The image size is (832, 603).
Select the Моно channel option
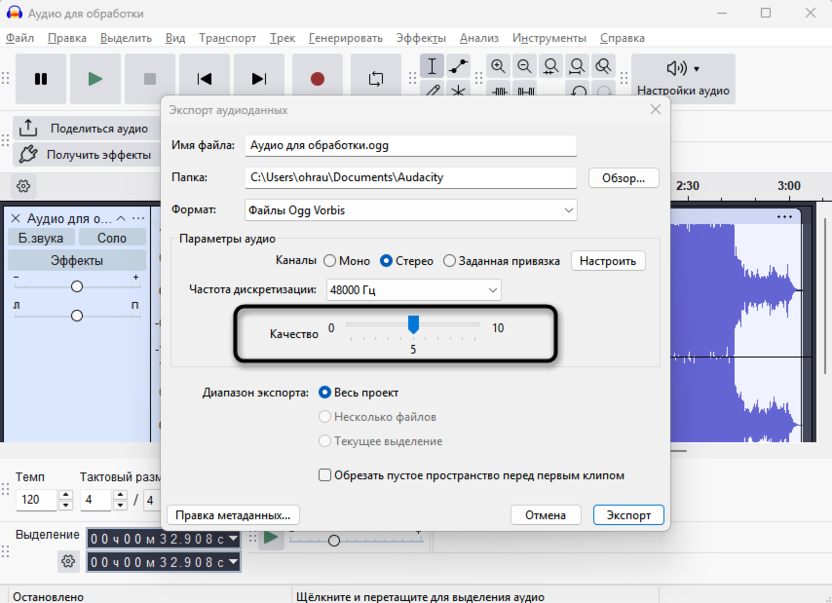tap(330, 261)
